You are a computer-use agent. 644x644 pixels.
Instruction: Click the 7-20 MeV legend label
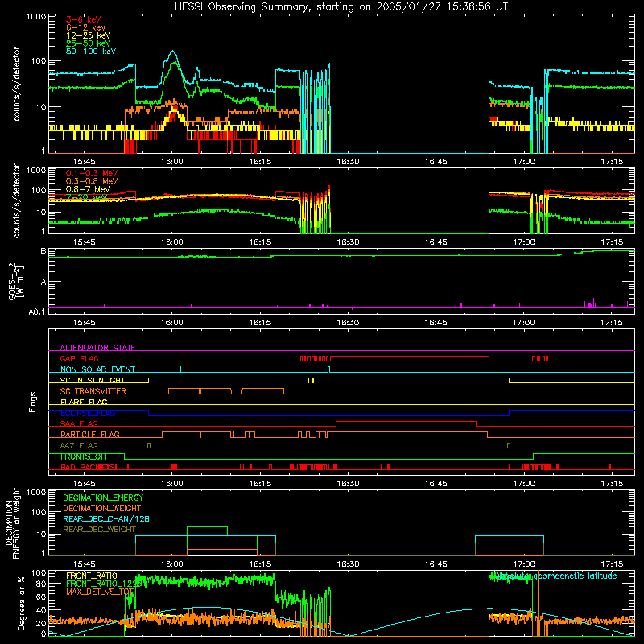[x=86, y=197]
